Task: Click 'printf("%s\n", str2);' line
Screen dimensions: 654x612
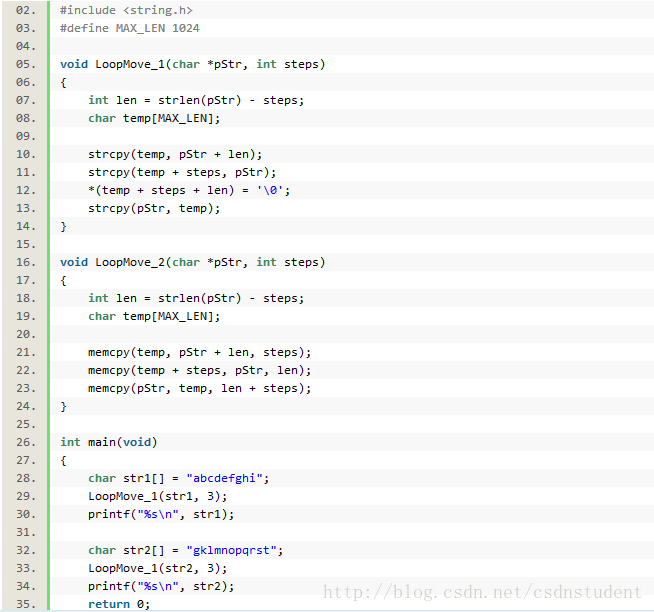Action: (x=161, y=586)
